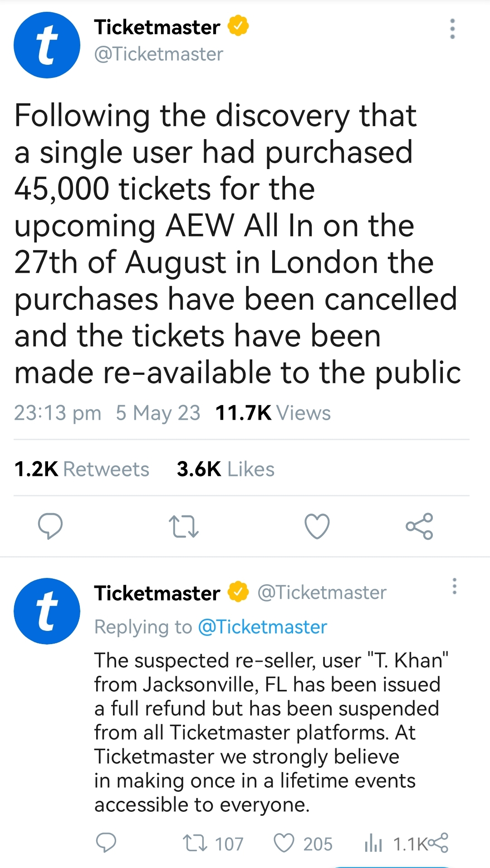
Task: Tap the reply icon under main tweet
Action: 50,526
